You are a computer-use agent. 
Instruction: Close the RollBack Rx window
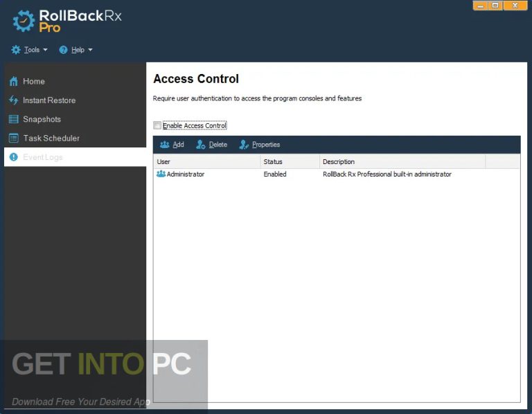click(515, 6)
